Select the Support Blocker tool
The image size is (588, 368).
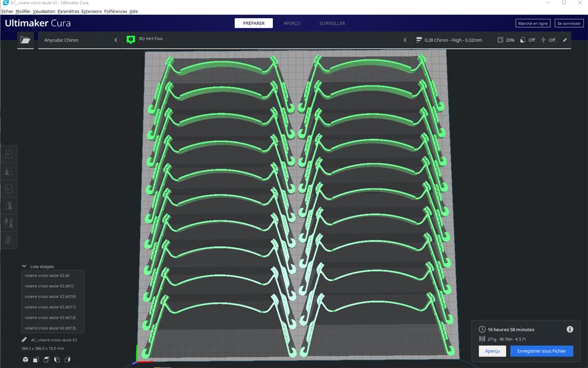[x=9, y=240]
